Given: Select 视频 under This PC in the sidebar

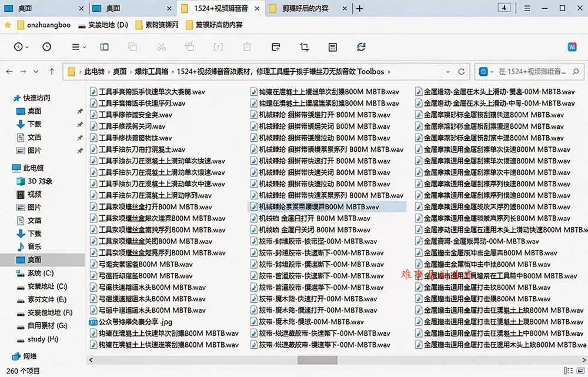Looking at the screenshot, I should click(29, 194).
